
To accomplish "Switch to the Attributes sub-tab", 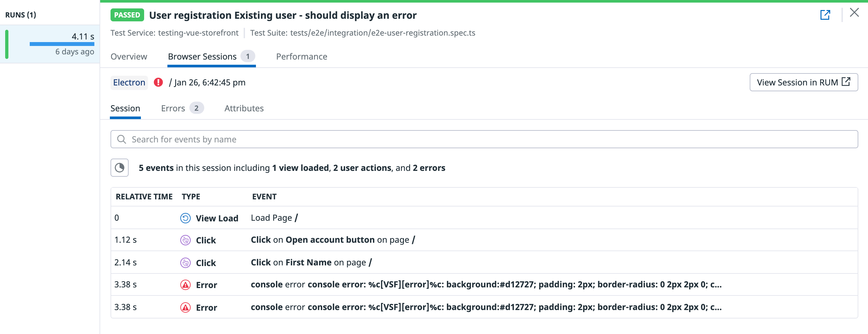I will 244,108.
